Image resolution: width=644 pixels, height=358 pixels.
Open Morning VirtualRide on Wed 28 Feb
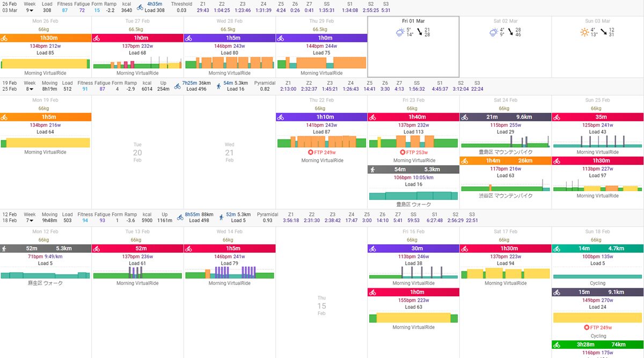229,73
